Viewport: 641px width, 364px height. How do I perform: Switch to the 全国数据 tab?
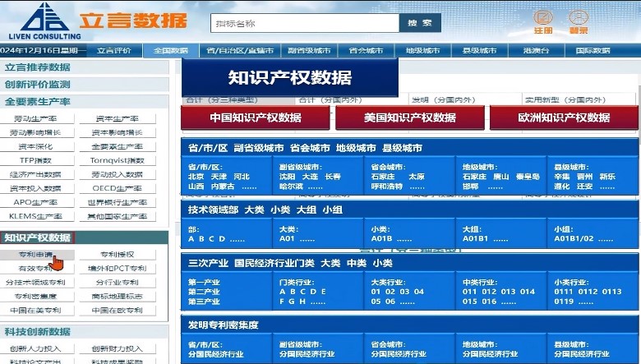tap(171, 51)
